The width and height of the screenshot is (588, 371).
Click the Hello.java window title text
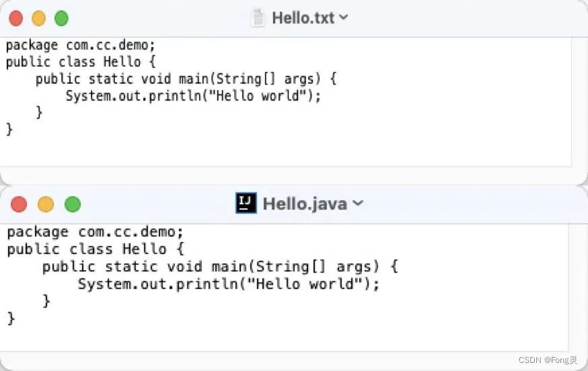tap(305, 203)
